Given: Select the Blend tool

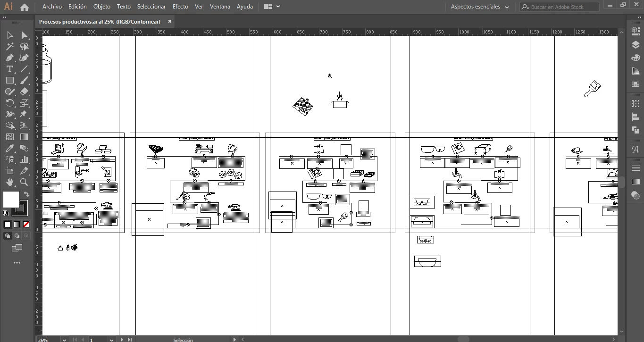Looking at the screenshot, I should coord(24,148).
